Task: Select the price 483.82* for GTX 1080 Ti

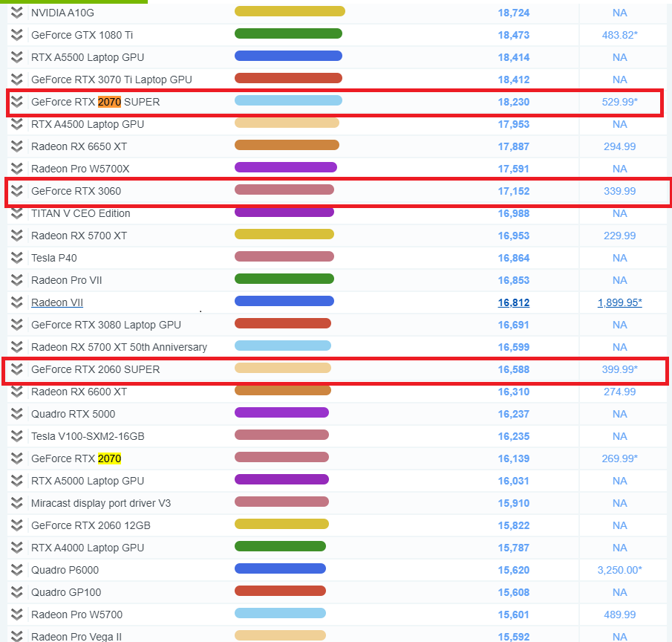Action: tap(620, 35)
